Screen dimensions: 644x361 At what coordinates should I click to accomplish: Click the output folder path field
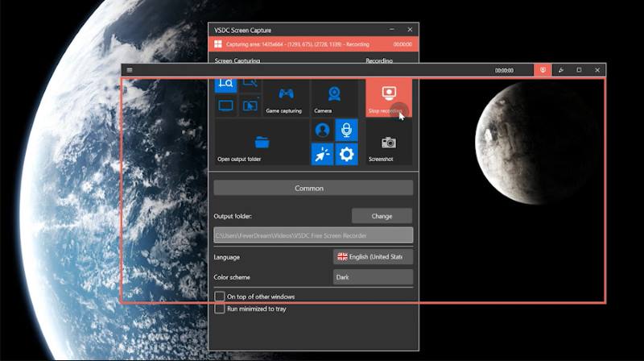pyautogui.click(x=313, y=235)
